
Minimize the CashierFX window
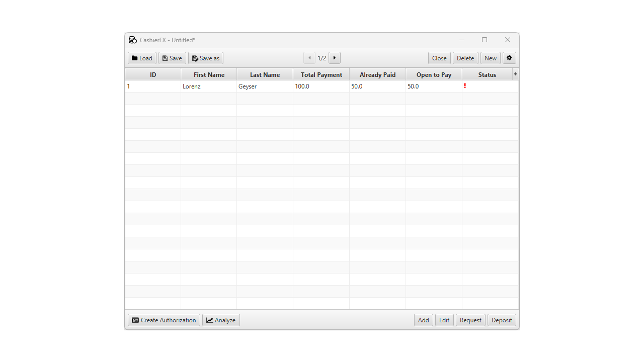tap(462, 40)
